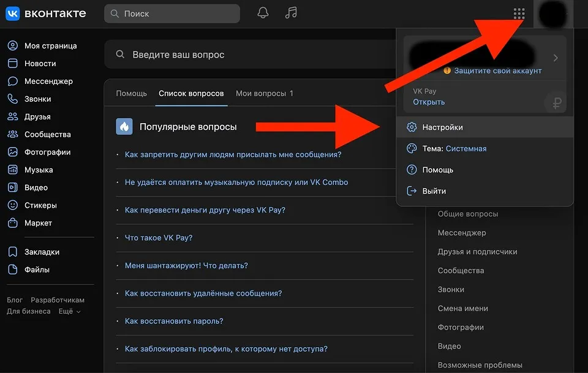Click the 'ВКОНТАКТЕ' wordmark
Viewport: 588px width, 373px height.
click(55, 14)
